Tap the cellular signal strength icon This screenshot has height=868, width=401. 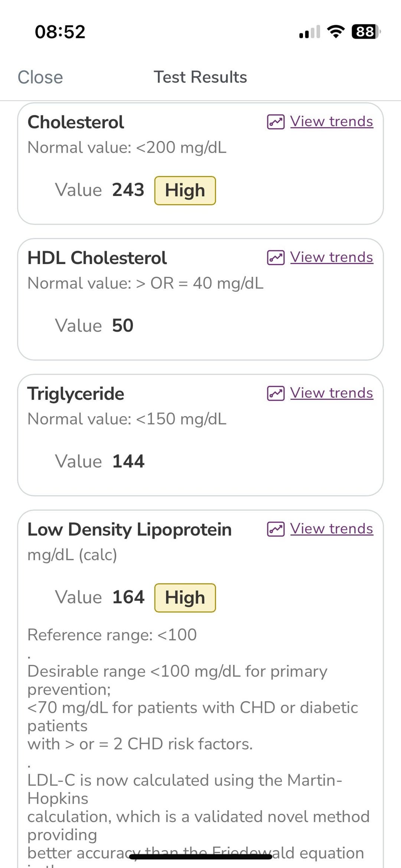pos(309,32)
